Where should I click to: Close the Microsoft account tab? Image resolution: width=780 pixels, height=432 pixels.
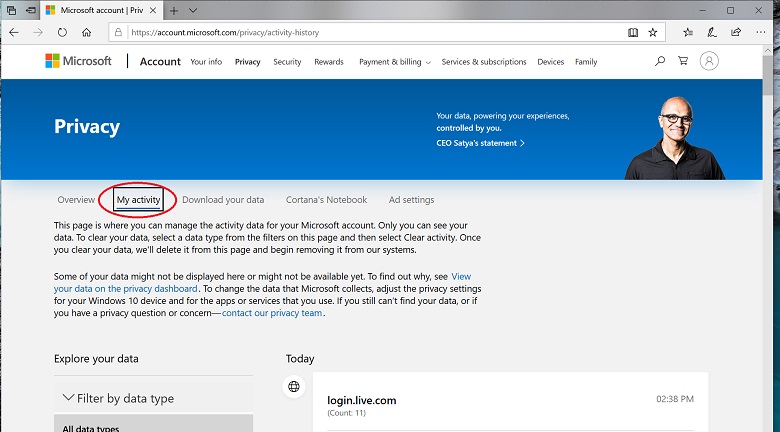[153, 10]
